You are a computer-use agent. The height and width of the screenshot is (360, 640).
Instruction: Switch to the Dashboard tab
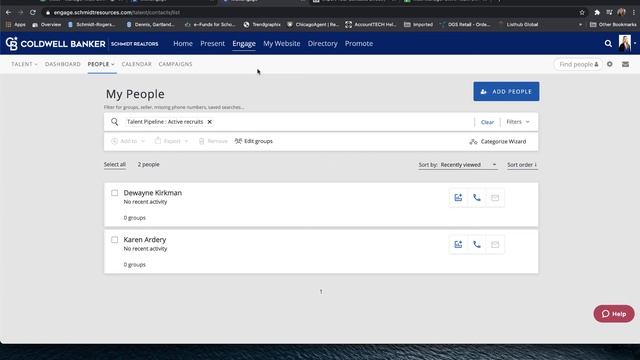pos(62,64)
